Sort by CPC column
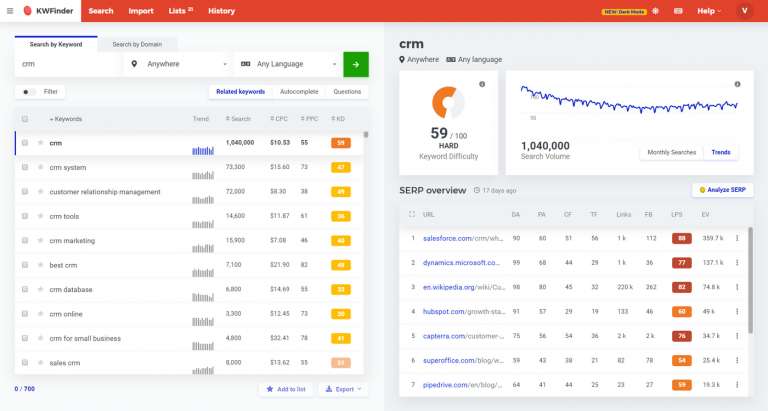Screen dimensions: 768x411 click(x=279, y=119)
